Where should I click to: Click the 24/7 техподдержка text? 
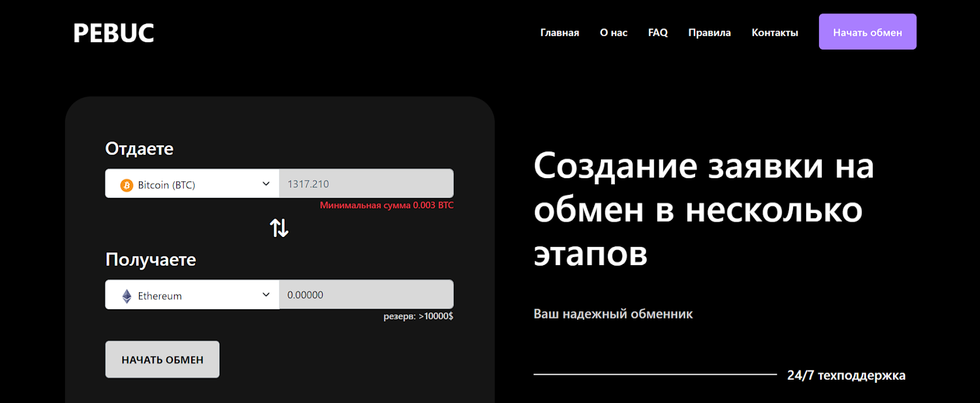[846, 375]
